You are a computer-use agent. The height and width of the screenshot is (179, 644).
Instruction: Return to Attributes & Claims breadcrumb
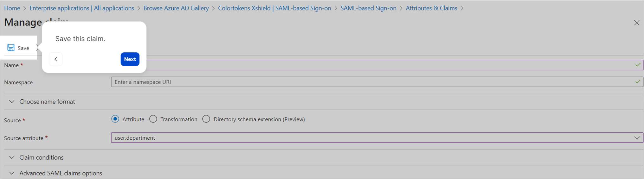(431, 8)
